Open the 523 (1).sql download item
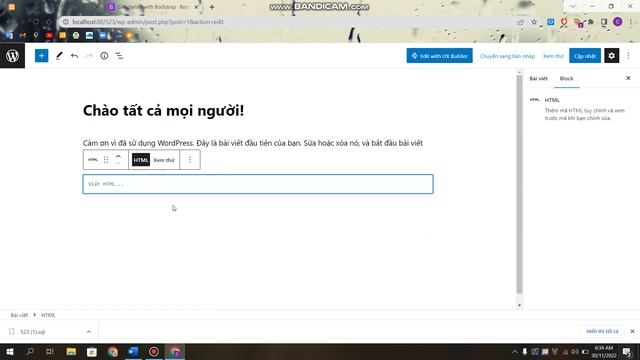This screenshot has width=640, height=360. tap(33, 332)
